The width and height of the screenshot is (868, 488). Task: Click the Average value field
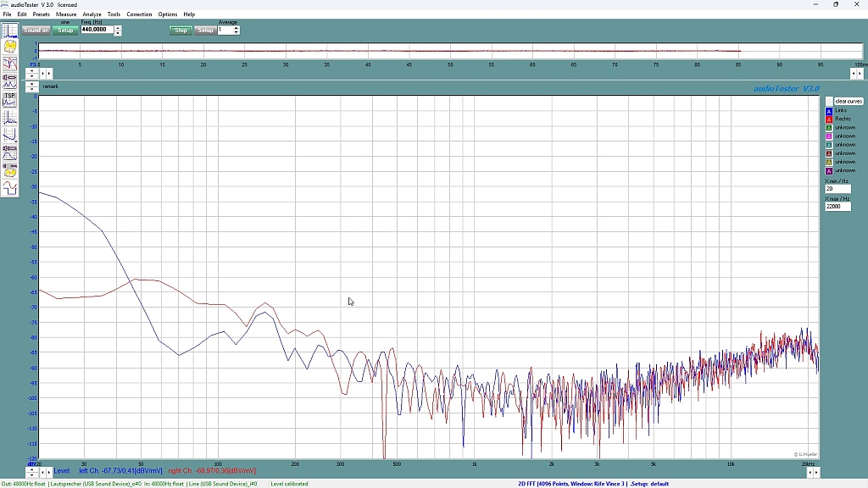coord(225,30)
